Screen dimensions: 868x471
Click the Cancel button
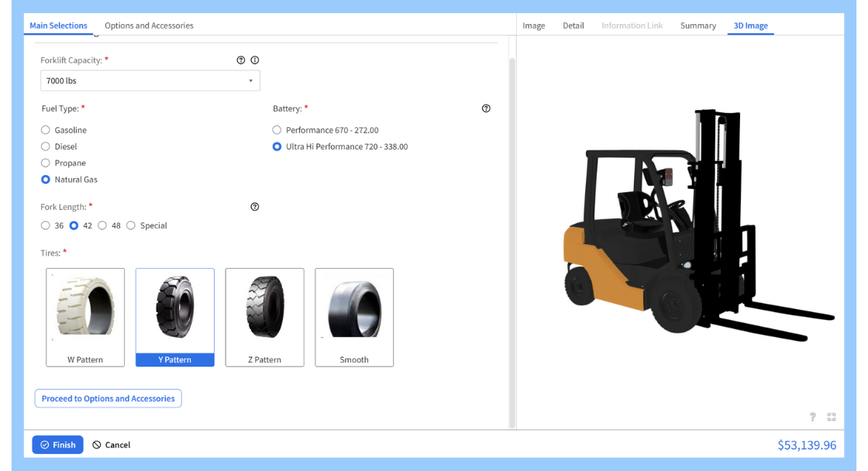point(112,445)
